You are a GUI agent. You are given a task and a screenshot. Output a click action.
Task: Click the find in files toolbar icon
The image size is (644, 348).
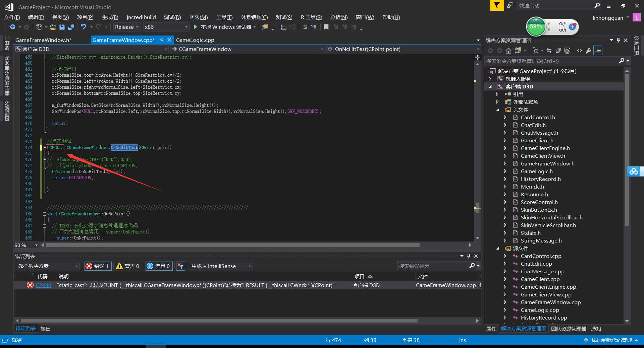265,27
